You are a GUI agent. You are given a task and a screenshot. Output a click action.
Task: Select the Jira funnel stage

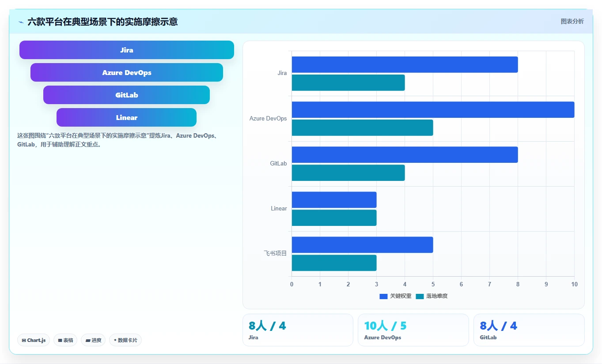pyautogui.click(x=127, y=50)
